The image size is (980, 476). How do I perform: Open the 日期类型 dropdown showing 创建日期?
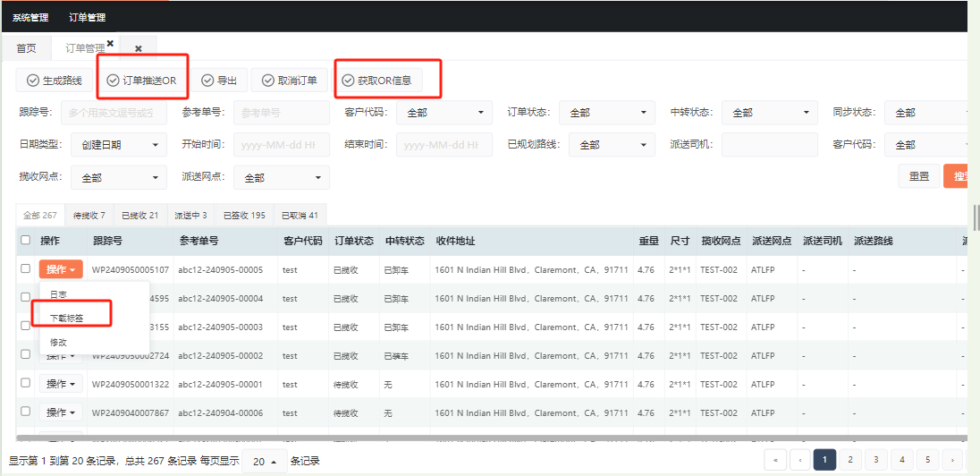pos(119,144)
